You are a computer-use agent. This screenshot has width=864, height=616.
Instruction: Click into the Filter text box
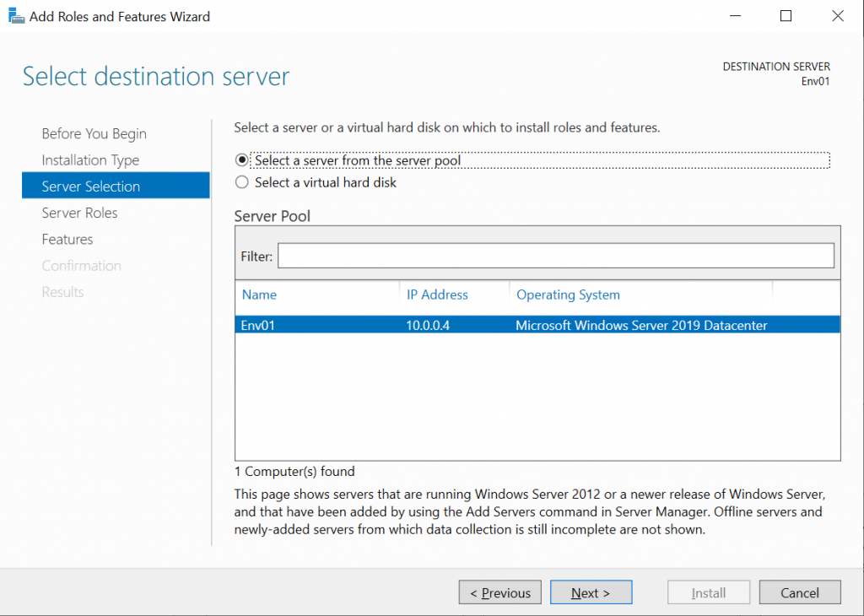pos(555,256)
